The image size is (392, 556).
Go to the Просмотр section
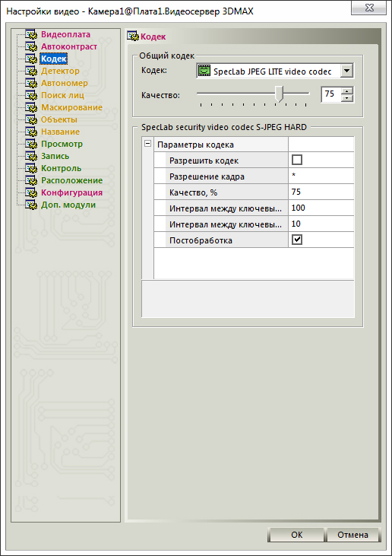(x=62, y=144)
